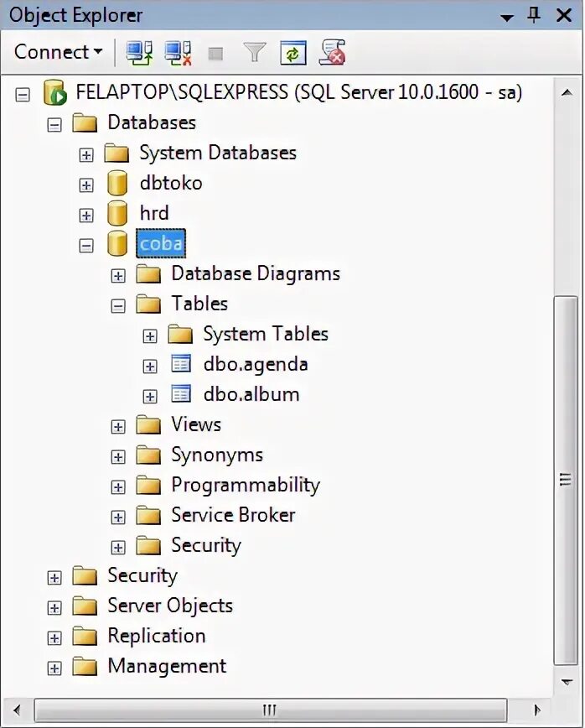Collapse the coba database node

pos(86,246)
